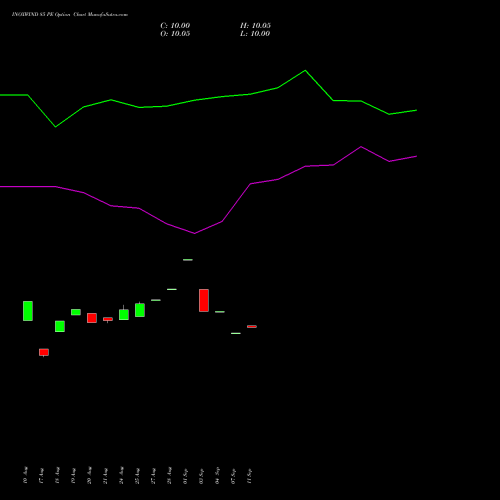
Task: Click the 24 Aug date label
Action: (122, 475)
